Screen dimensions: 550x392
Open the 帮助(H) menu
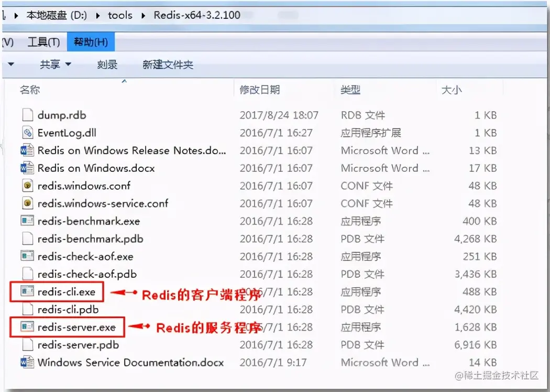(91, 42)
